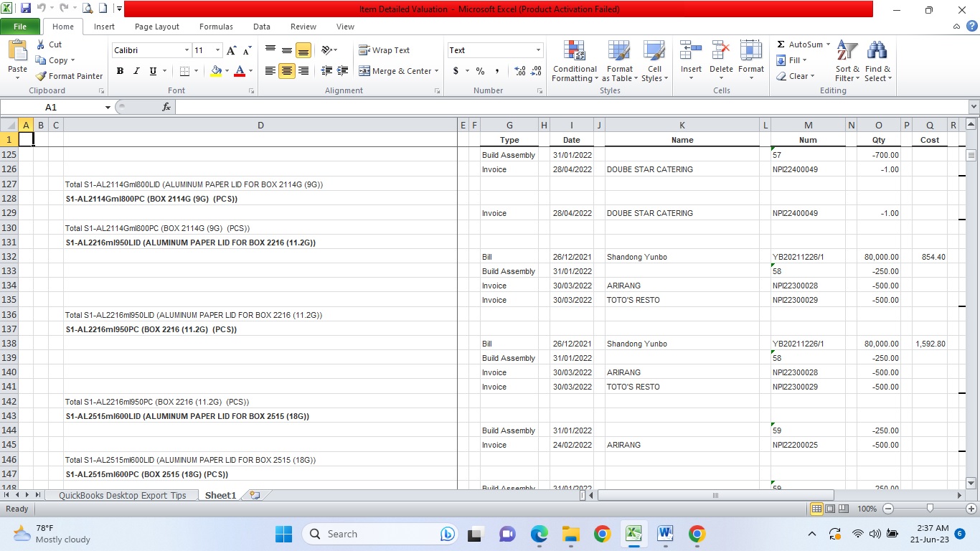Click the Name Box showing A1
Image resolution: width=980 pixels, height=551 pixels.
point(52,107)
